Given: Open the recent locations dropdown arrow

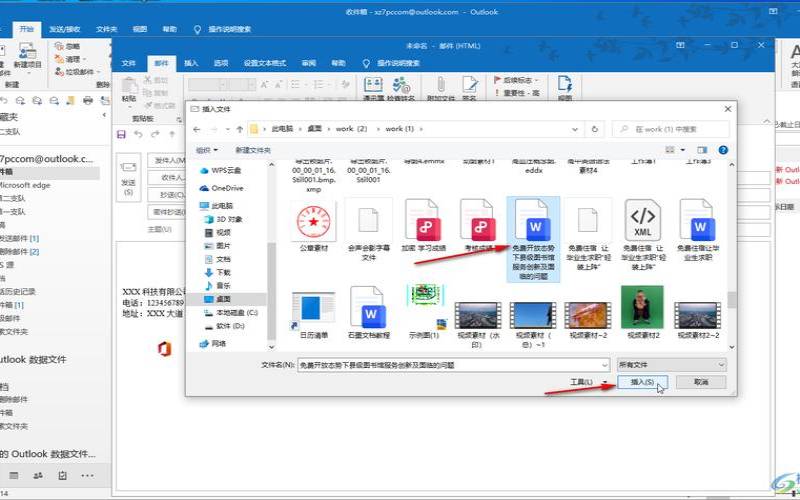Looking at the screenshot, I should [x=228, y=130].
